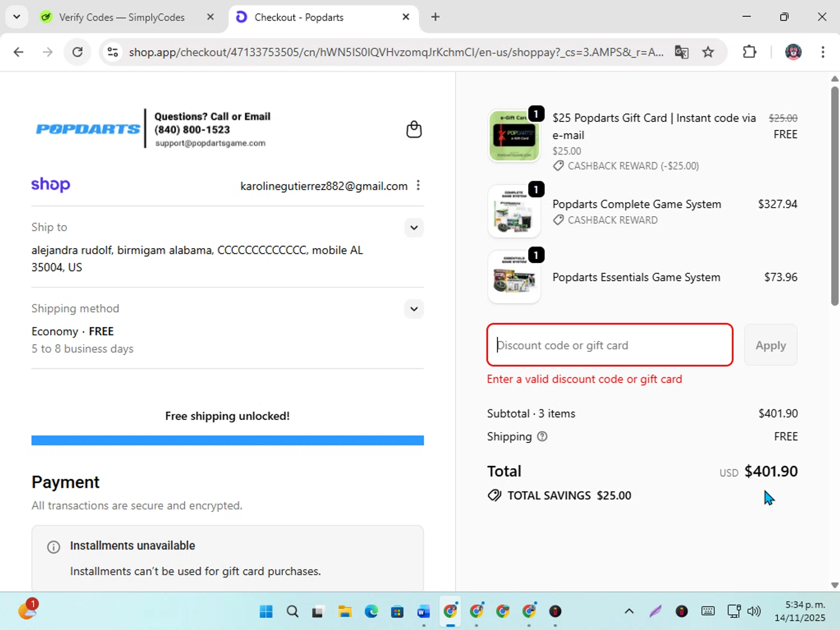Open the Chrome profile avatar
This screenshot has height=630, width=840.
[x=793, y=52]
